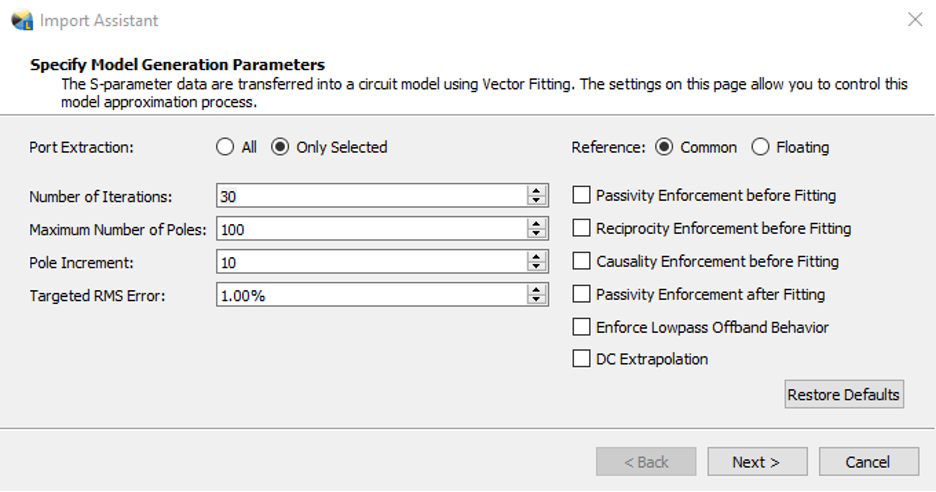This screenshot has height=492, width=936.
Task: Enable Passivity Enforcement before Fitting
Action: click(x=582, y=196)
